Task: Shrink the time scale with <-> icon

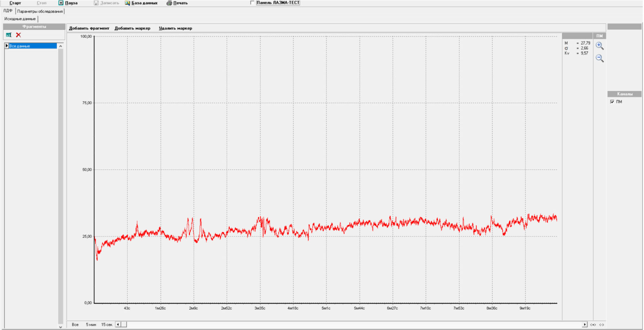Action: pyautogui.click(x=602, y=325)
